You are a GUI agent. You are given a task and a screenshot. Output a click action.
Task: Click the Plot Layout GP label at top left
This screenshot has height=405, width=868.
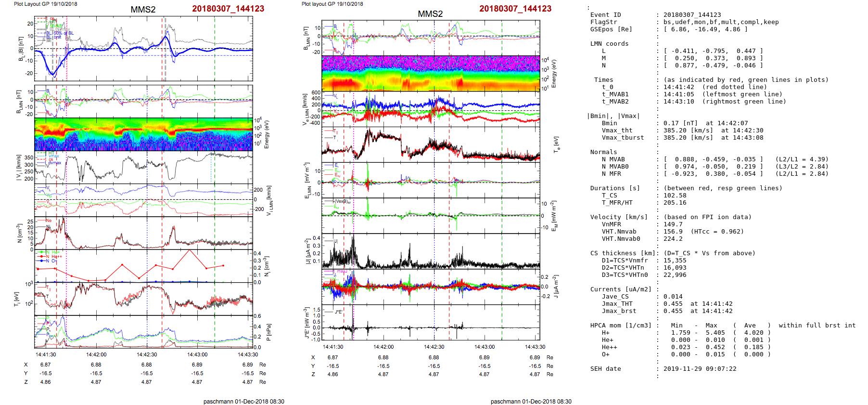coord(45,4)
